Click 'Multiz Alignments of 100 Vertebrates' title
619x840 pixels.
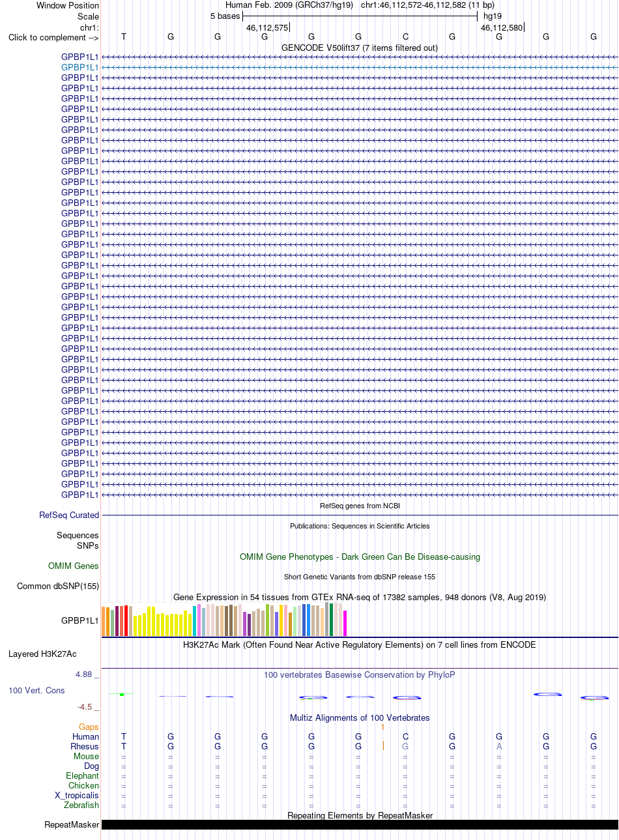point(360,717)
